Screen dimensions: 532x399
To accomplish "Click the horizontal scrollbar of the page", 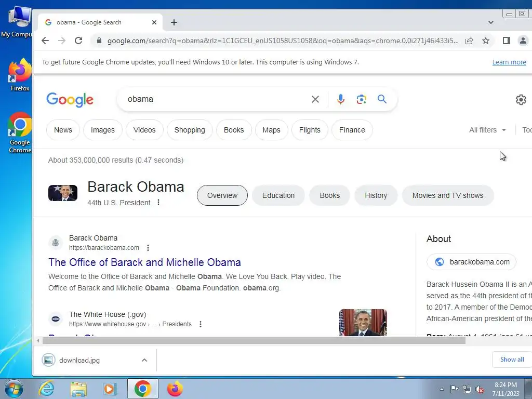I will click(254, 341).
